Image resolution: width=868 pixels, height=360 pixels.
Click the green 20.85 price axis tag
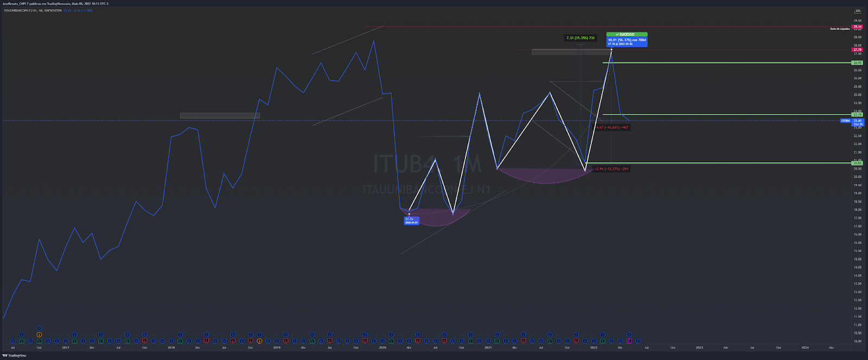(858, 163)
